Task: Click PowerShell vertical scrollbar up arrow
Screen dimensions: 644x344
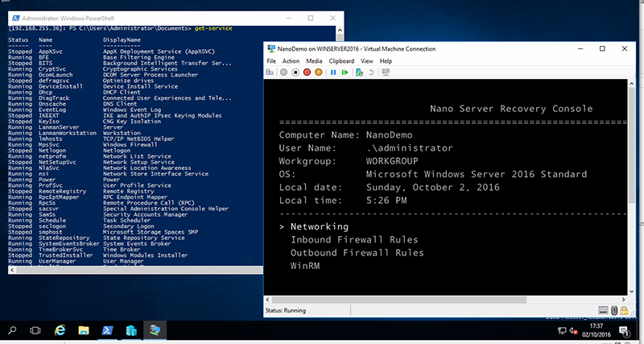Action: pos(340,30)
